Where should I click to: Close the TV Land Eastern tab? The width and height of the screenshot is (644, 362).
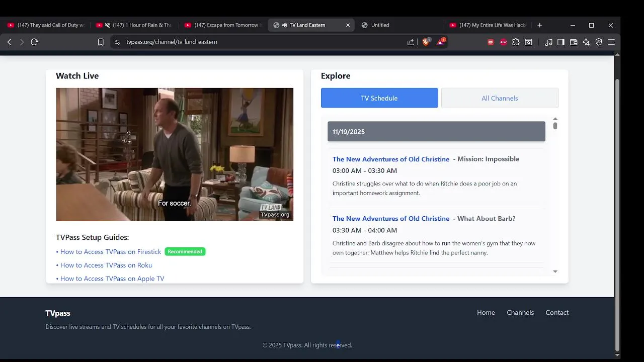[x=348, y=25]
